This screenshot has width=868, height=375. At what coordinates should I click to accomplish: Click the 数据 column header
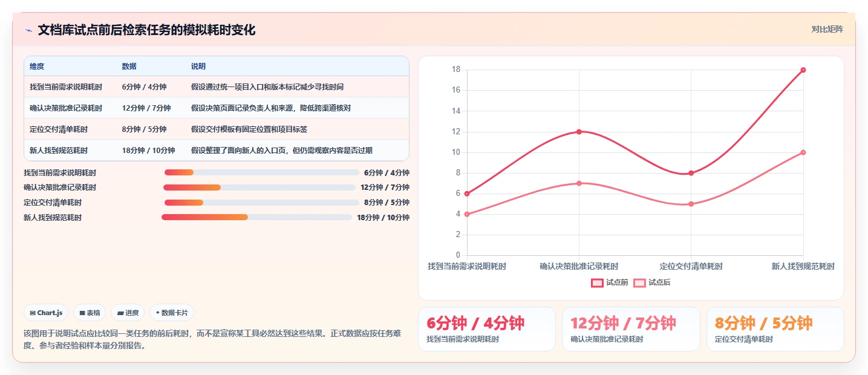tap(129, 66)
